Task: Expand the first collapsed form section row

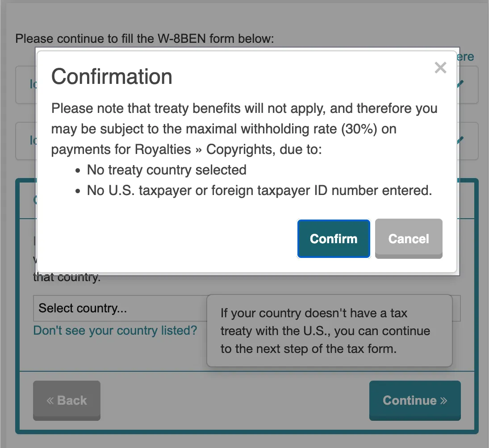Action: (26, 84)
